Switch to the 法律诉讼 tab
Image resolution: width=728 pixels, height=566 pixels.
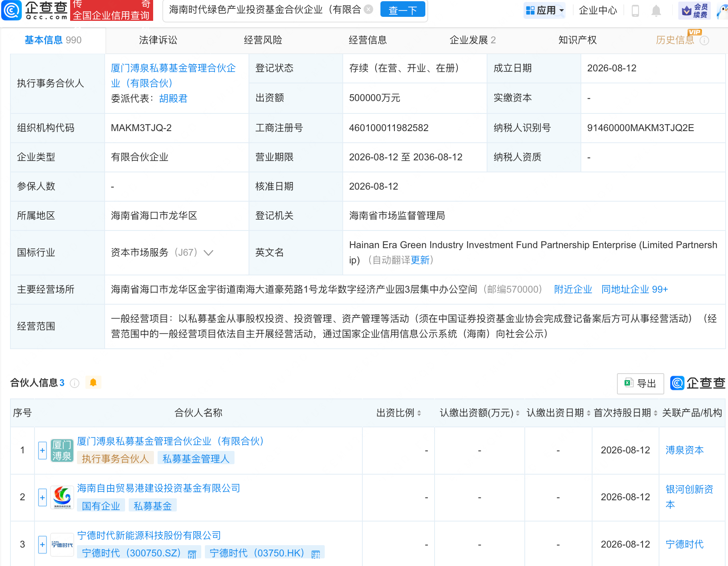coord(158,40)
